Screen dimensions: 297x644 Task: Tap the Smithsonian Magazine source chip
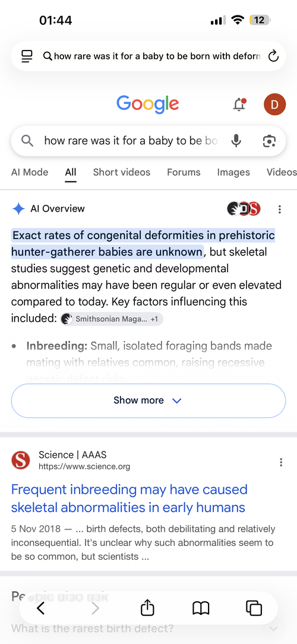coord(112,318)
